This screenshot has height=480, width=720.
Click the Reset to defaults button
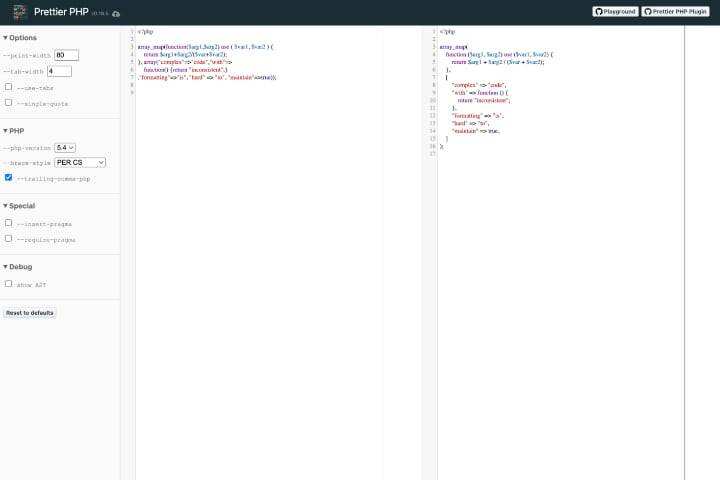coord(30,313)
